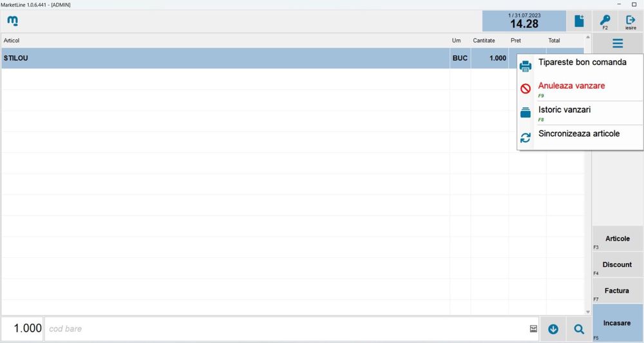The width and height of the screenshot is (644, 343).
Task: Click the Articol column header
Action: click(x=12, y=41)
